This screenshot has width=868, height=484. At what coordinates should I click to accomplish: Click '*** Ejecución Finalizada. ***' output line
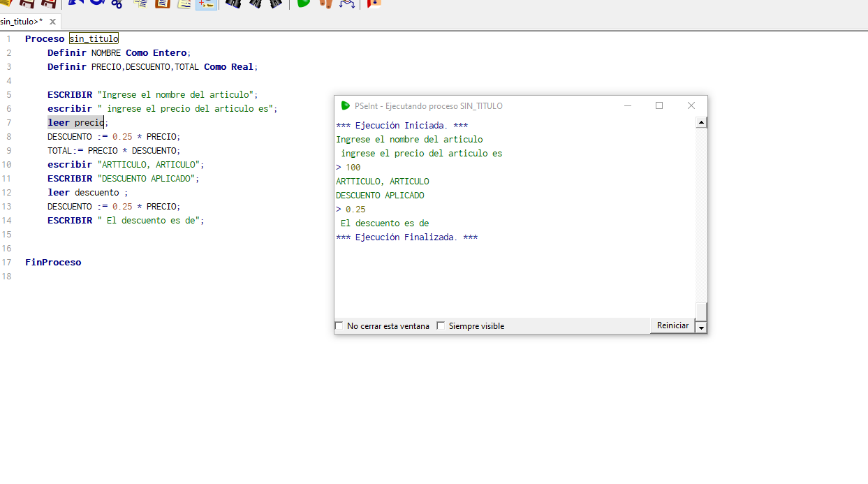pos(407,237)
